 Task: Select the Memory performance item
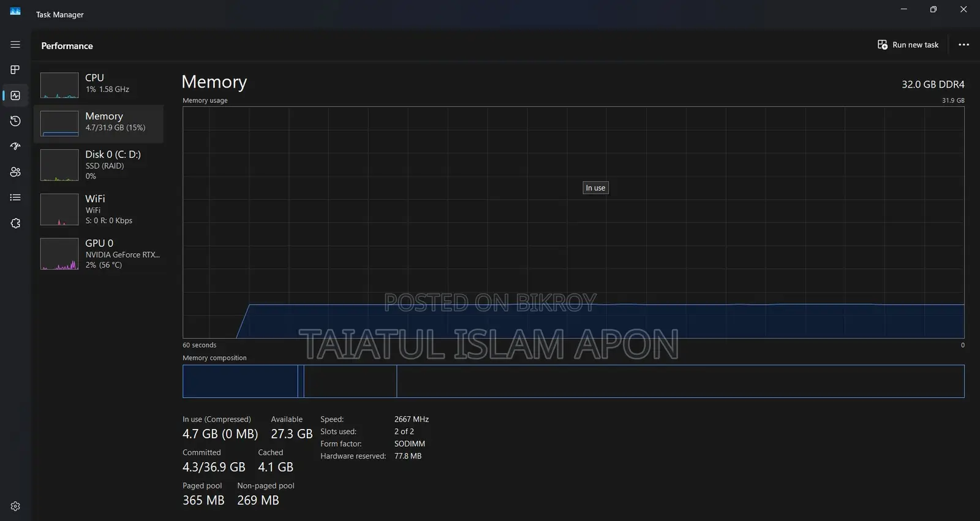[x=99, y=124]
